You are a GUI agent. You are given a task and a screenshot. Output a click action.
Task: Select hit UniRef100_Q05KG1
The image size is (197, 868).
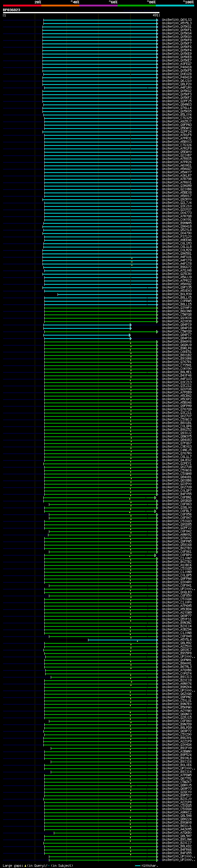(177, 26)
